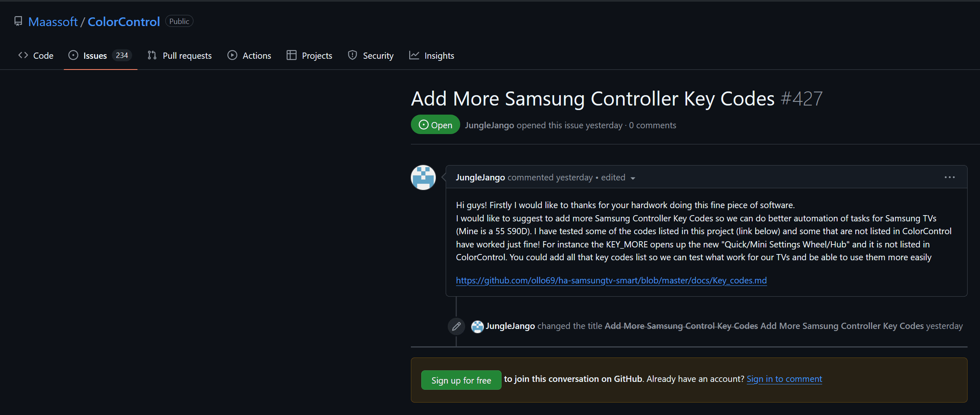
Task: Click the Sign up for free button
Action: coord(461,380)
